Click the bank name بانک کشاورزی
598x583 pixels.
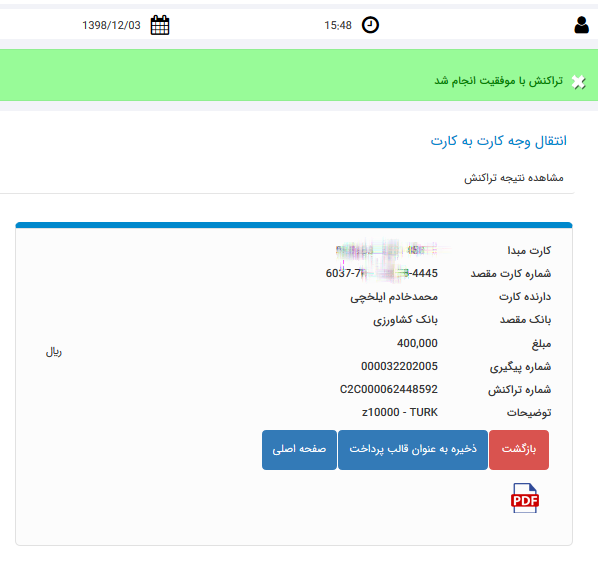[405, 320]
